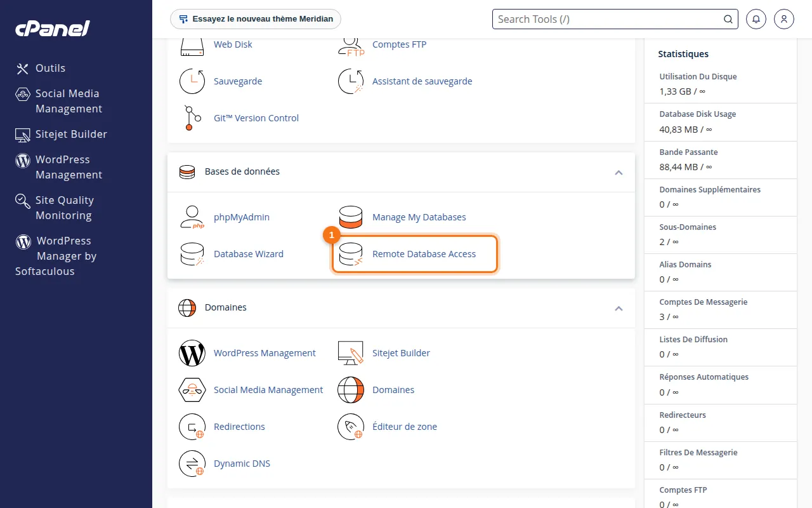The width and height of the screenshot is (812, 508).
Task: Open the Remote Database Access link
Action: click(x=424, y=254)
